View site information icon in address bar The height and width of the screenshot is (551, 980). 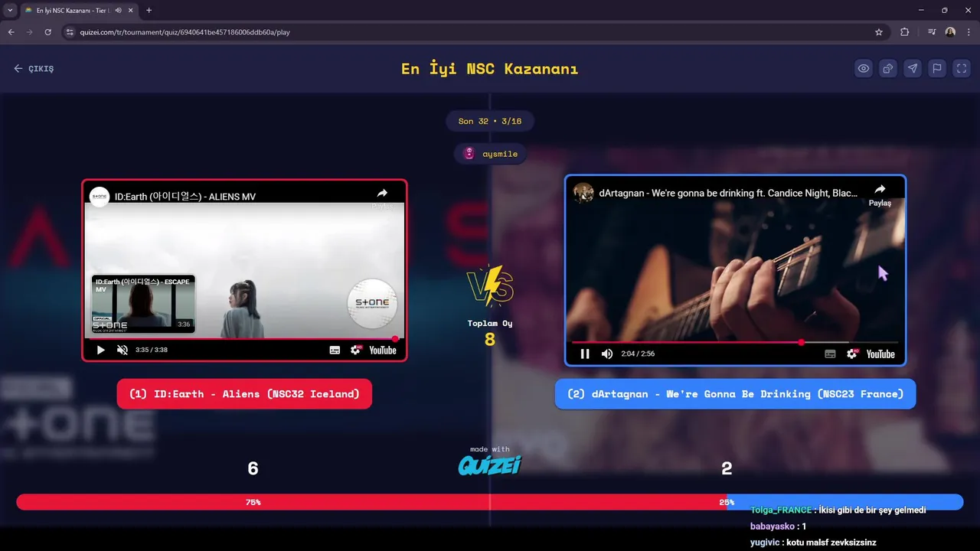click(70, 32)
